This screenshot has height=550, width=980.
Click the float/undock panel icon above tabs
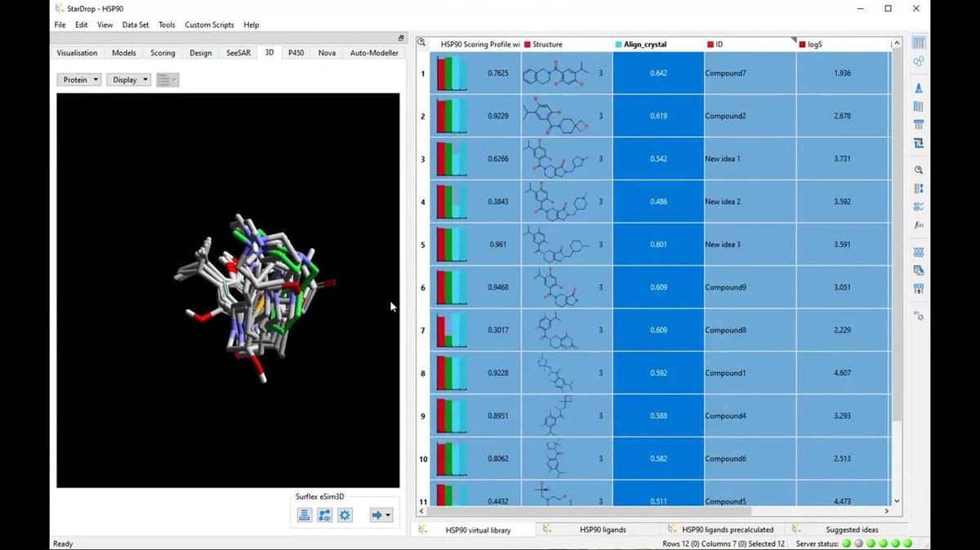coord(401,38)
